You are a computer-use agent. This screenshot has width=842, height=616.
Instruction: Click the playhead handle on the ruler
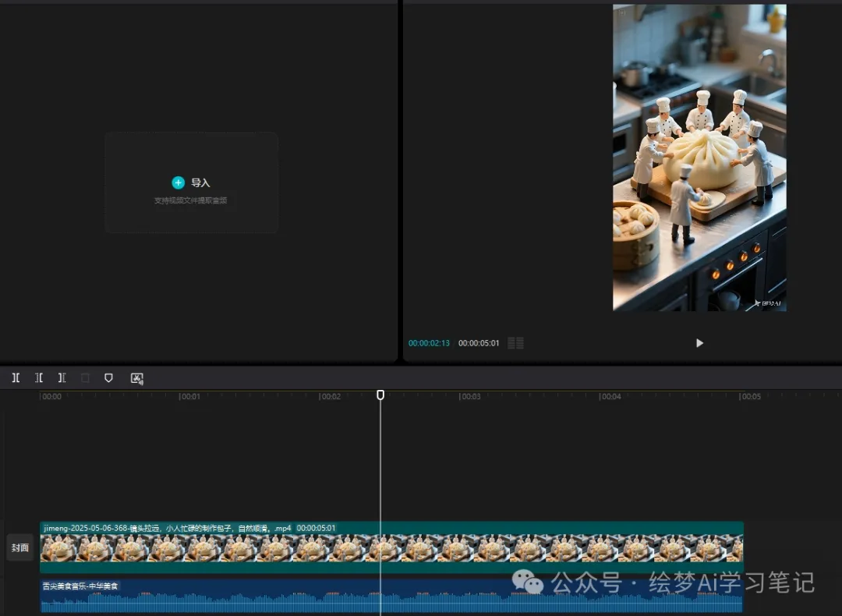pos(380,395)
